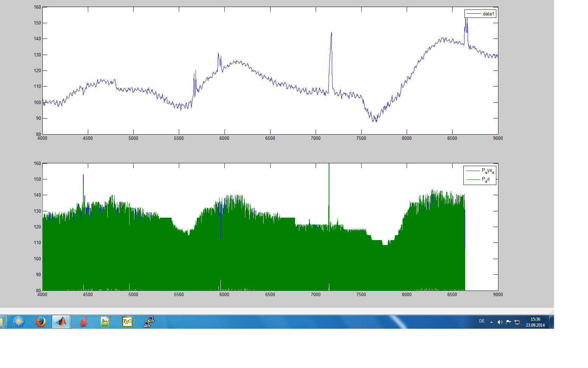Open Windows Explorer folder icon

(x=1, y=321)
